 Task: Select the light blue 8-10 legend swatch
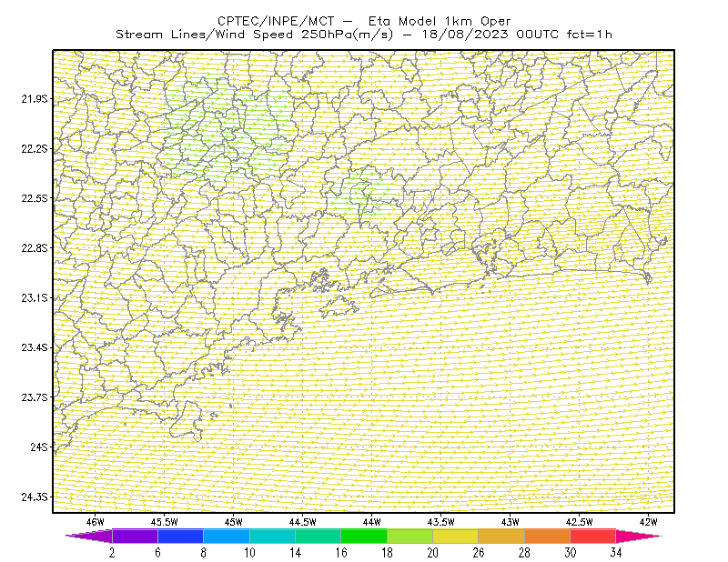click(227, 536)
